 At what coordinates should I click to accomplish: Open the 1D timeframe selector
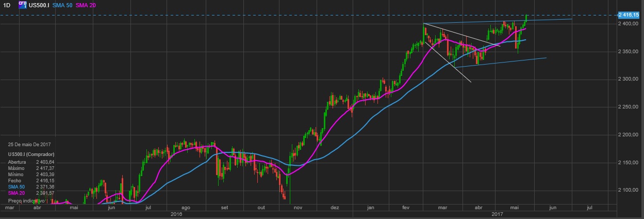[7, 5]
